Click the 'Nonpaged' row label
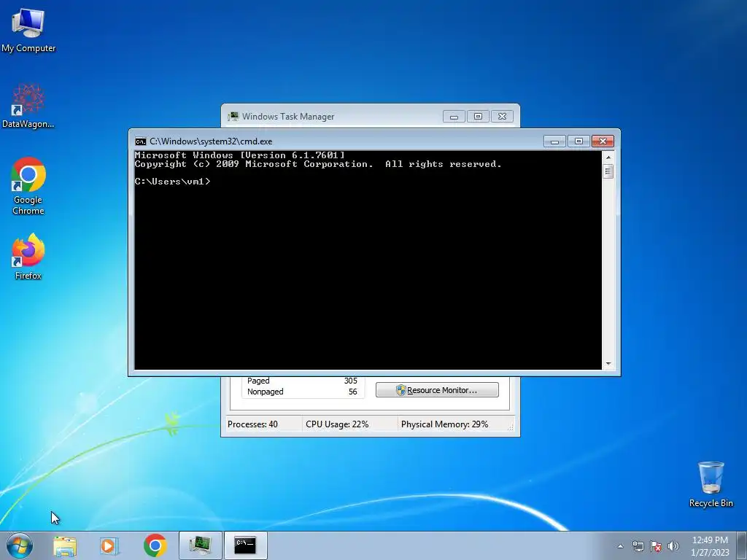The image size is (747, 560). coord(266,392)
